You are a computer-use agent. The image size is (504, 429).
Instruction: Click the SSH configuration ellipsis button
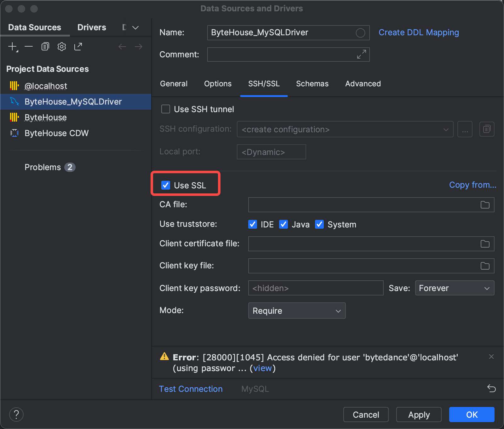pyautogui.click(x=465, y=129)
